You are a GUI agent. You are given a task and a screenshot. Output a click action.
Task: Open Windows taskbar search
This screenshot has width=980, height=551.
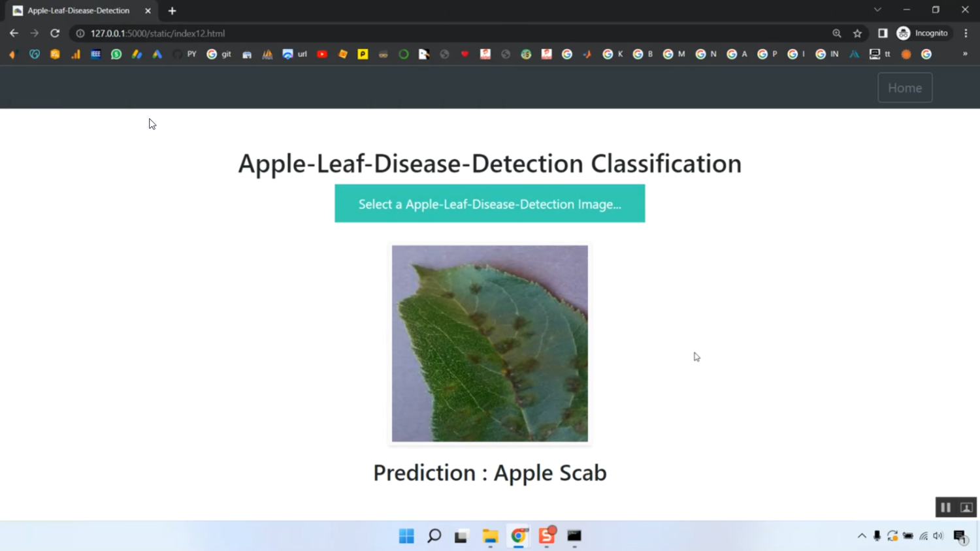pyautogui.click(x=434, y=536)
